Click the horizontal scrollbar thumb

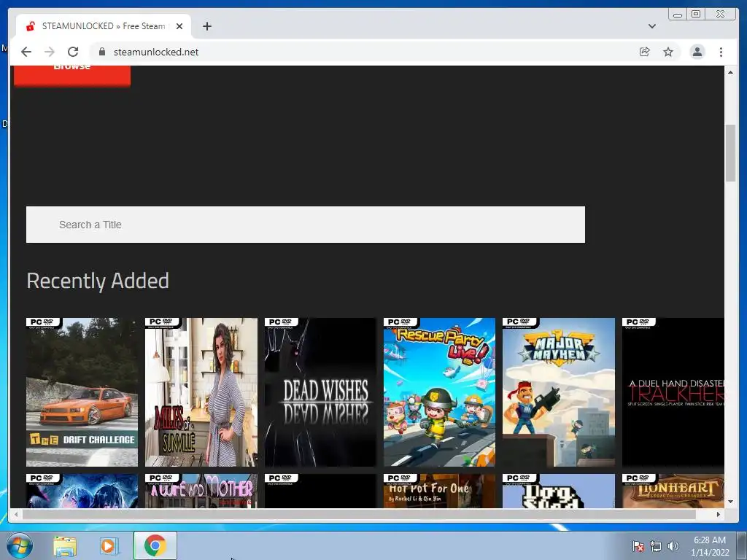pos(359,514)
